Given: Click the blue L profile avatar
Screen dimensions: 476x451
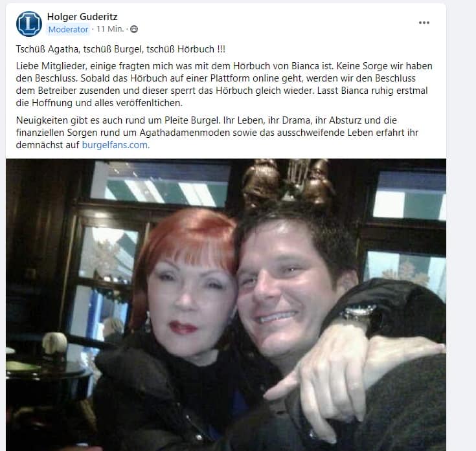Looking at the screenshot, I should [x=29, y=24].
